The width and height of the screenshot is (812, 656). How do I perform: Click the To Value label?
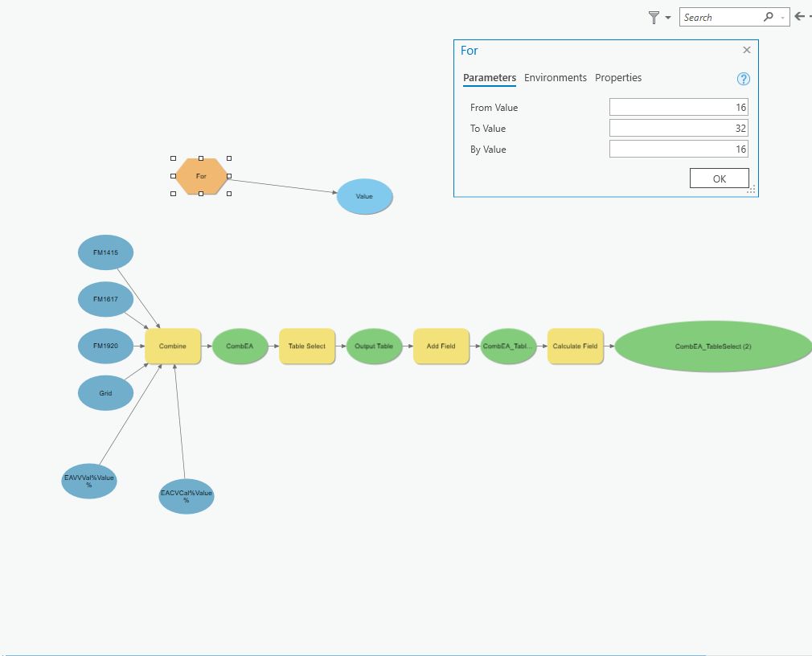(488, 129)
